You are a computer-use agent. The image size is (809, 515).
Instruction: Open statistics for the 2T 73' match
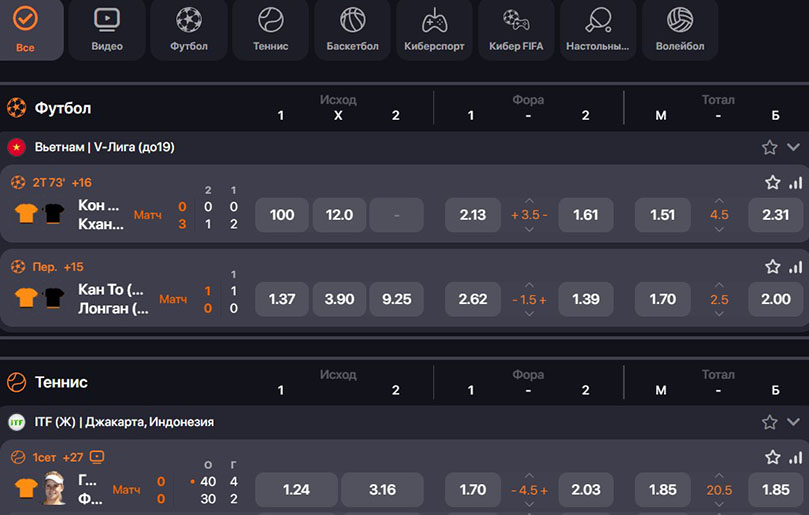click(795, 183)
